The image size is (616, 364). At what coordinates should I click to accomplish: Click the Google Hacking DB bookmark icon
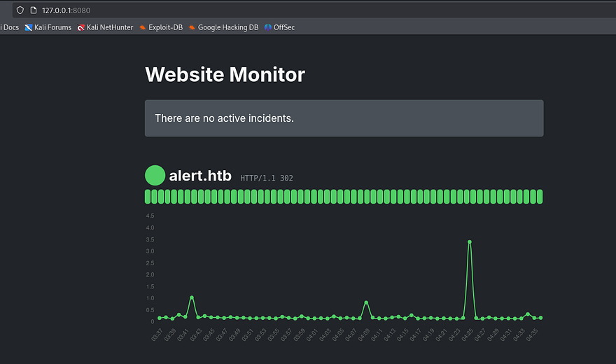[192, 27]
